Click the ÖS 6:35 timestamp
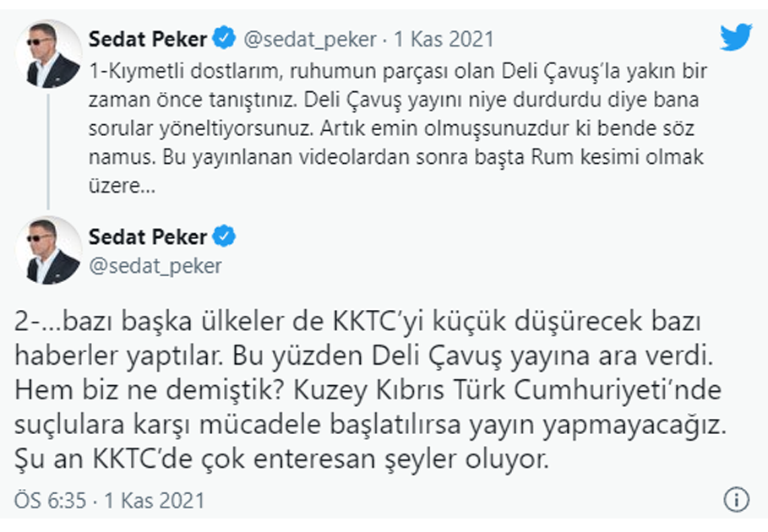This screenshot has height=532, width=768. point(50,500)
